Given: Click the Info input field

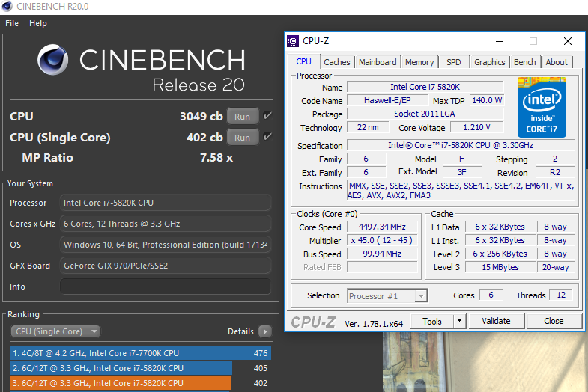Looking at the screenshot, I should coord(166,287).
